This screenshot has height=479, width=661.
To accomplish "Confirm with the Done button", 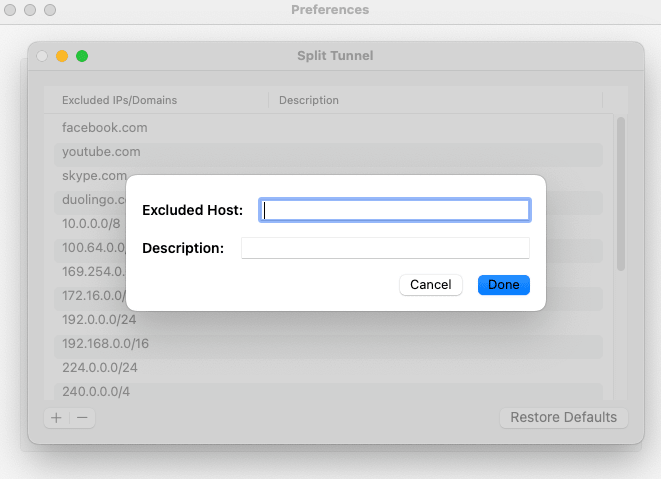I will click(x=504, y=285).
